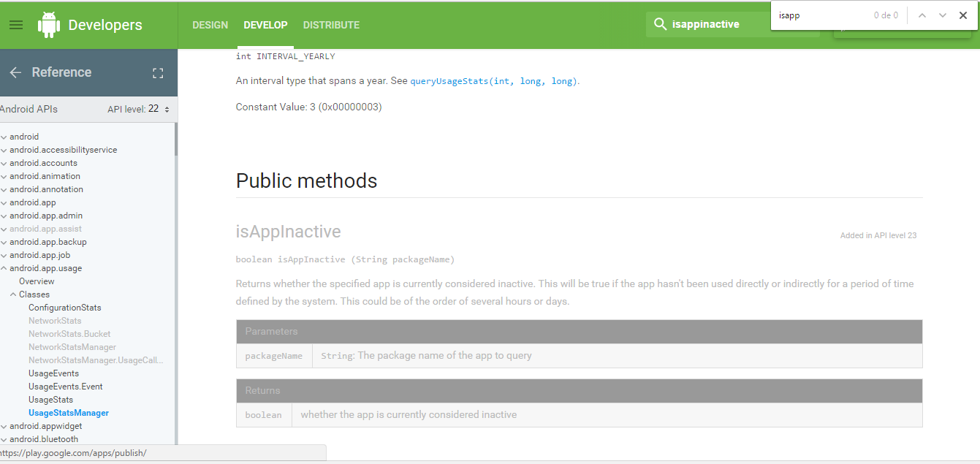This screenshot has width=980, height=464.
Task: Go to previous find result arrow
Action: [x=922, y=15]
